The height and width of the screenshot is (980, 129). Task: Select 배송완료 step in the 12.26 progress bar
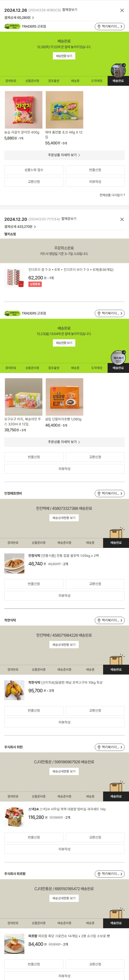[x=118, y=81]
